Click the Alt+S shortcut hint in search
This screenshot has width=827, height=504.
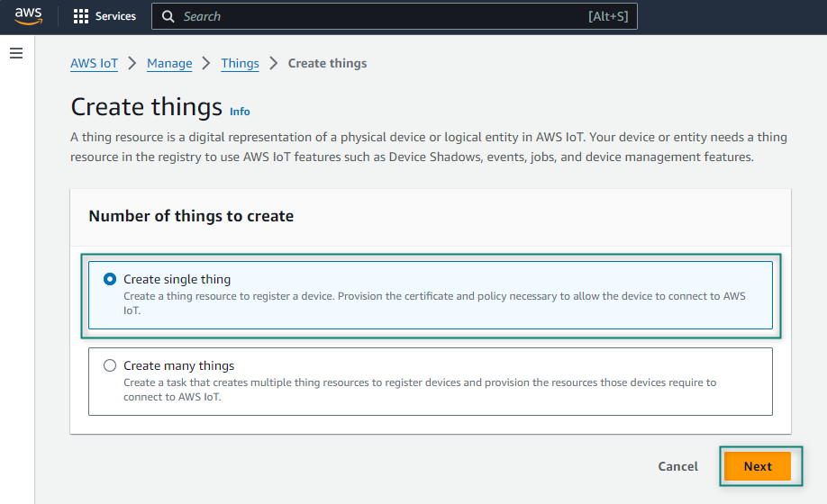607,16
